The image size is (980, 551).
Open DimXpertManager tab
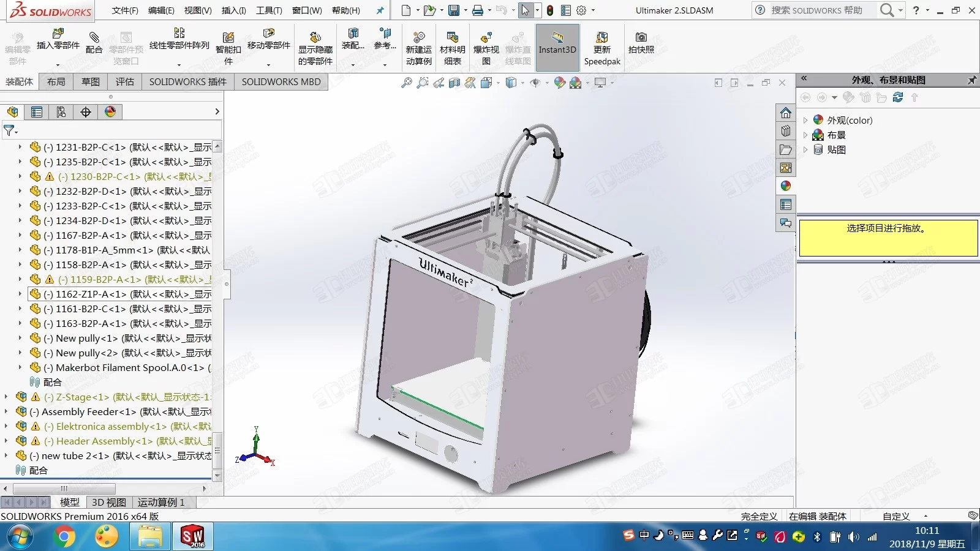[86, 112]
